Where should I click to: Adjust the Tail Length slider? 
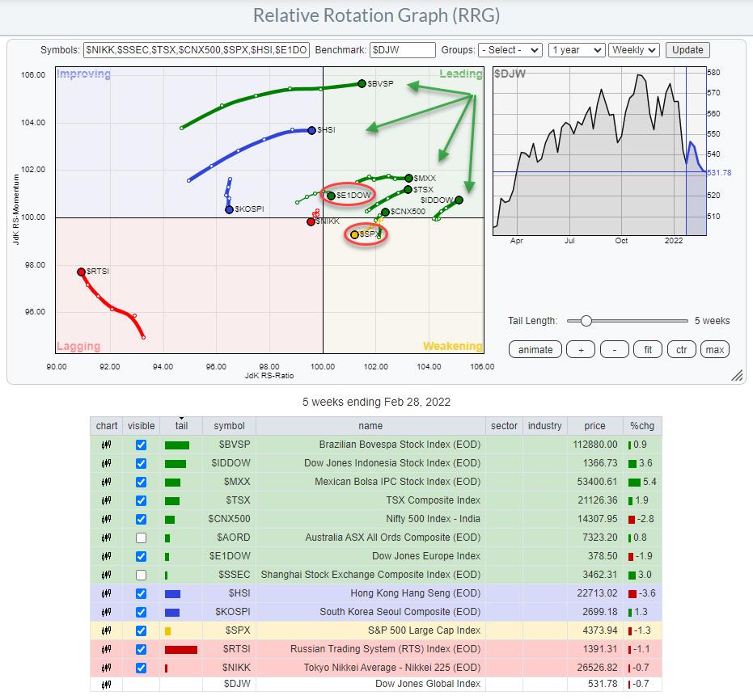[x=586, y=321]
